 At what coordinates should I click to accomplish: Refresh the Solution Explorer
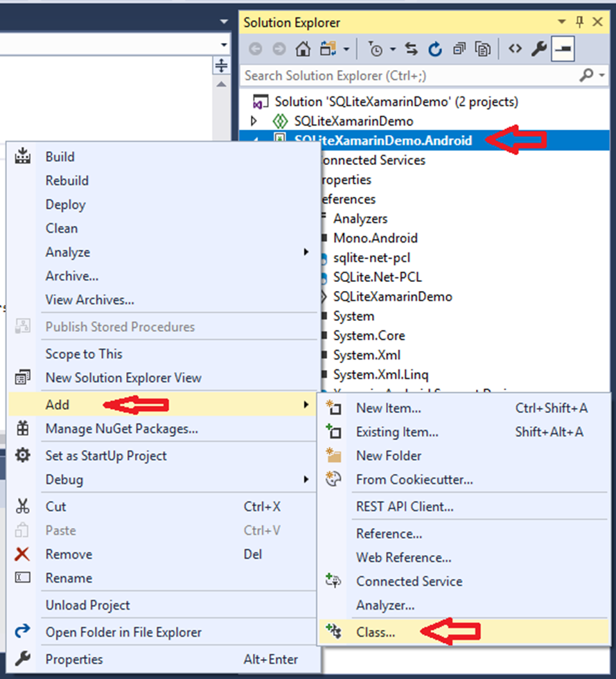435,49
